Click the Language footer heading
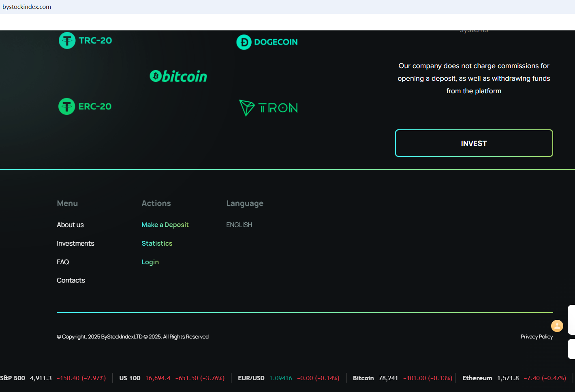Viewport: 575px width, 392px height. pyautogui.click(x=245, y=203)
